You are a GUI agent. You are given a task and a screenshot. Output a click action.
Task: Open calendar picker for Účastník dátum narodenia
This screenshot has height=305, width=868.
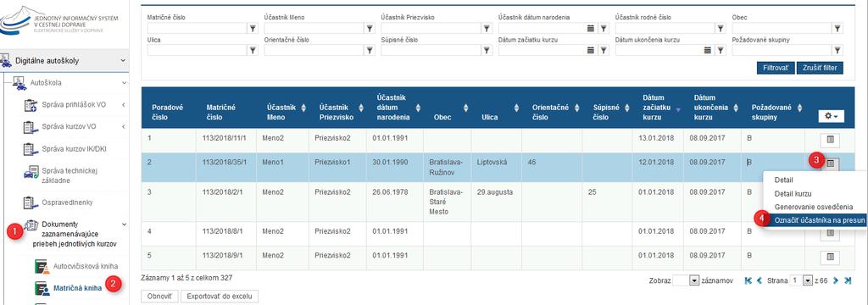click(591, 29)
